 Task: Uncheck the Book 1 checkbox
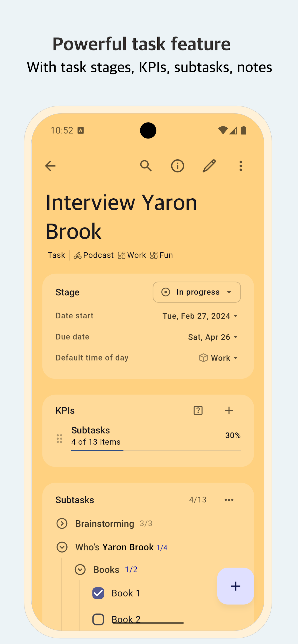pos(98,593)
